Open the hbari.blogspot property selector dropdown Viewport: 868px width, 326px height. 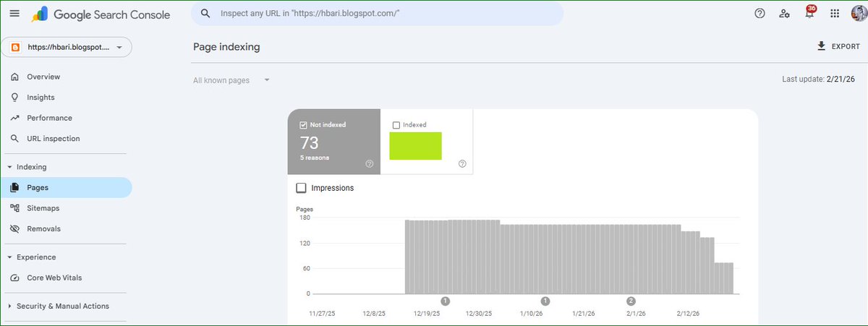tap(67, 48)
